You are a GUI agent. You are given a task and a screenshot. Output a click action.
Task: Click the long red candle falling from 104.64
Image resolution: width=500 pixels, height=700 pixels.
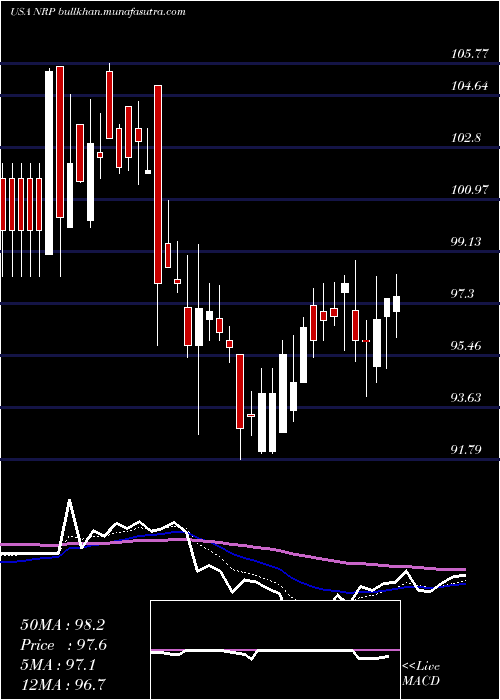click(x=158, y=184)
